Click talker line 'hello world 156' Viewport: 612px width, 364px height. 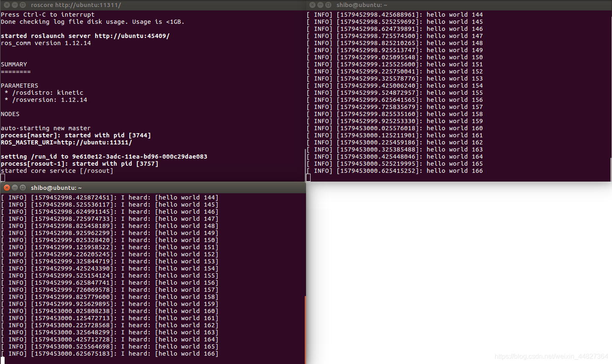click(x=395, y=100)
